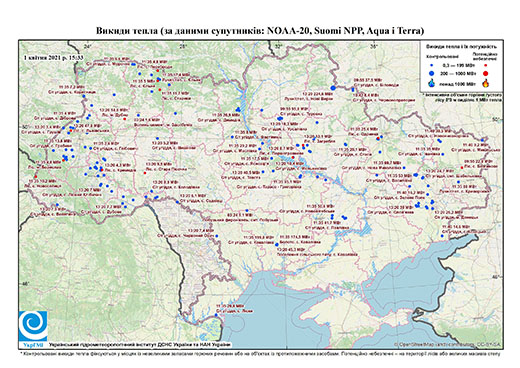Click the map title mentioning NOAA-20
This screenshot has width=520, height=368.
point(260,31)
